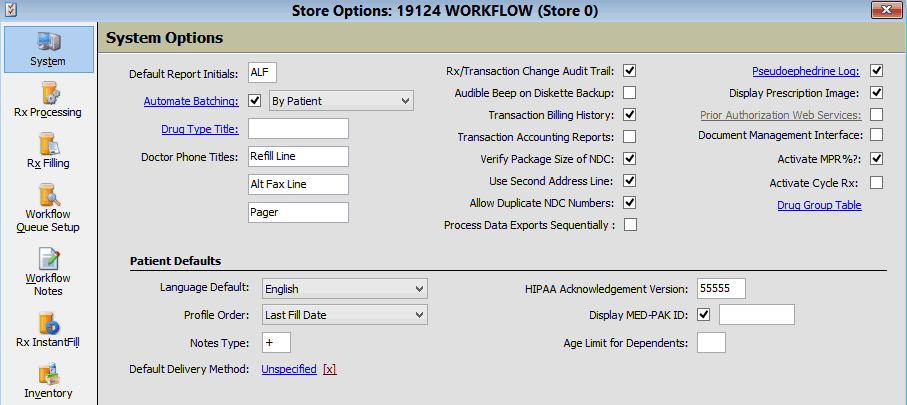Click the Unspecified delivery method link
The image size is (907, 405).
289,369
